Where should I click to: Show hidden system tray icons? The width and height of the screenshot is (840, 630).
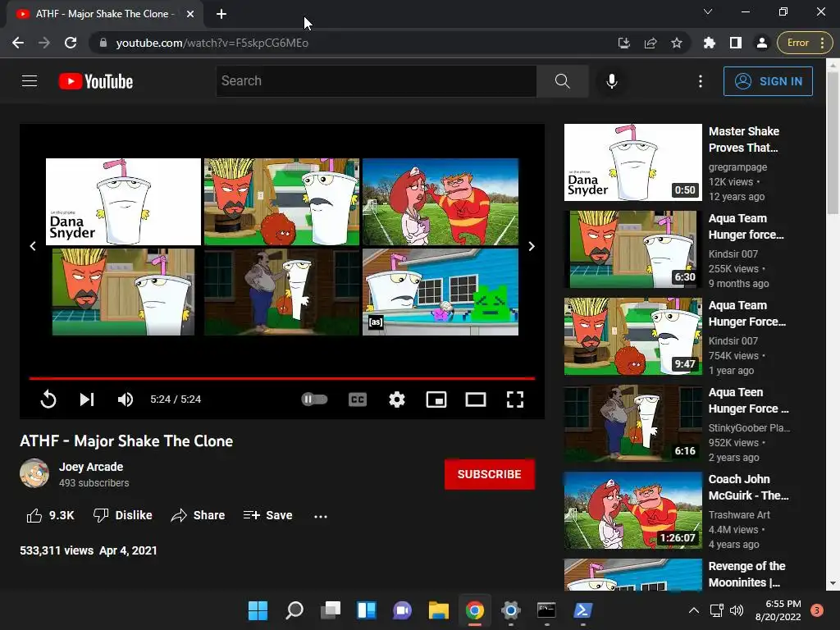[694, 610]
